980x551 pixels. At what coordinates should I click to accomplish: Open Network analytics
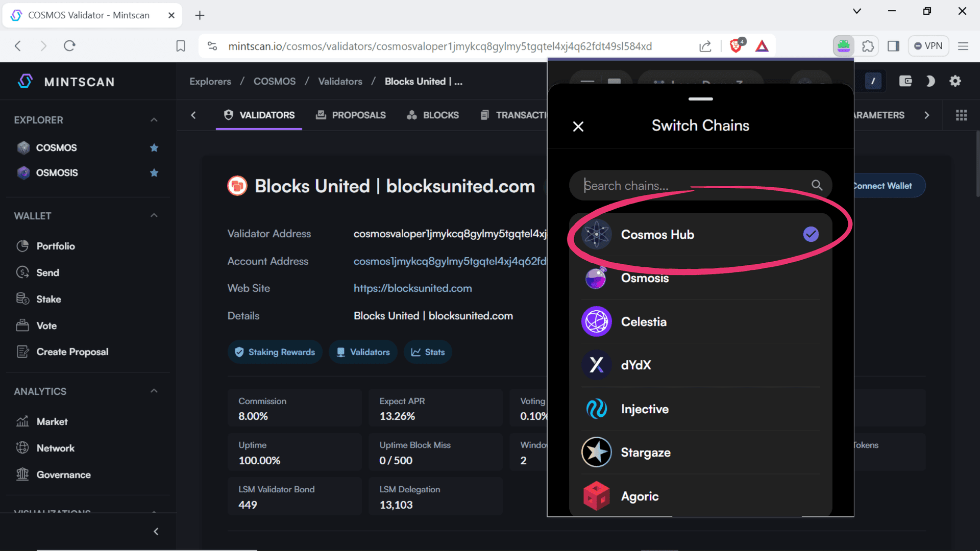(x=55, y=448)
